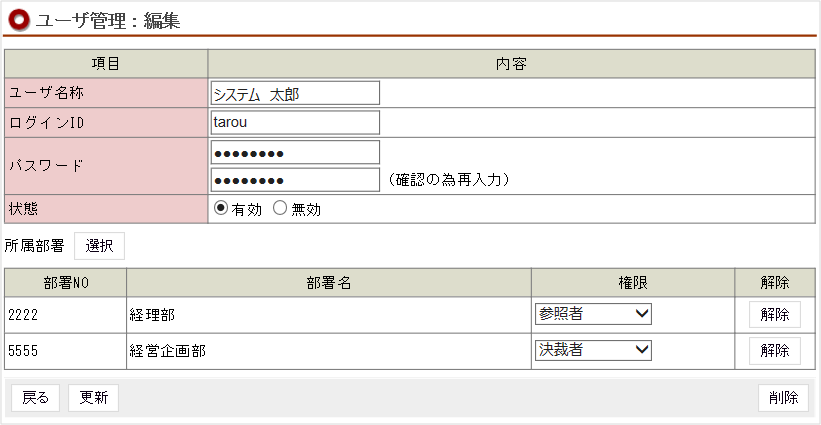Select the 有効 radio button

[221, 209]
